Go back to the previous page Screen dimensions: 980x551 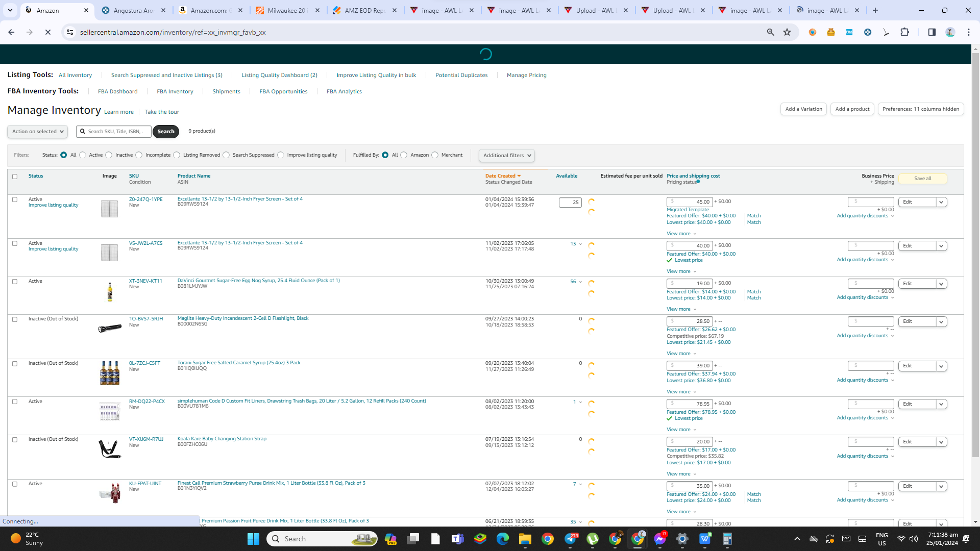click(x=11, y=32)
